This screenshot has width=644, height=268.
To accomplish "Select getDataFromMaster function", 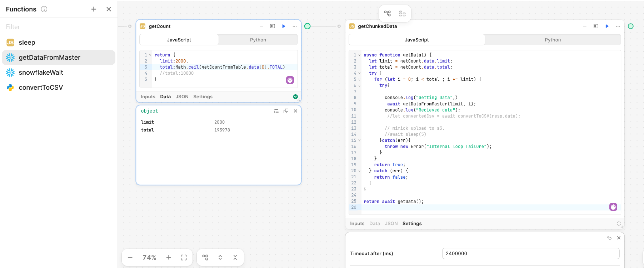I will [x=59, y=58].
